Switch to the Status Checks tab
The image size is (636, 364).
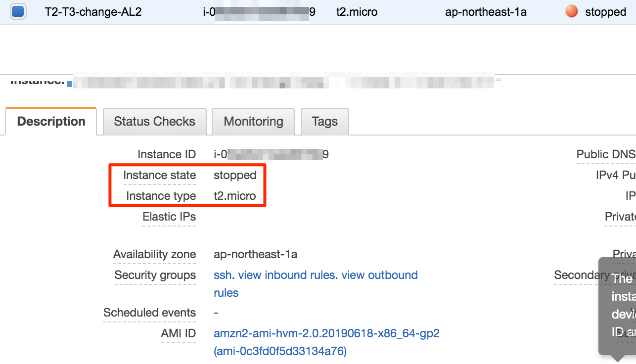154,121
